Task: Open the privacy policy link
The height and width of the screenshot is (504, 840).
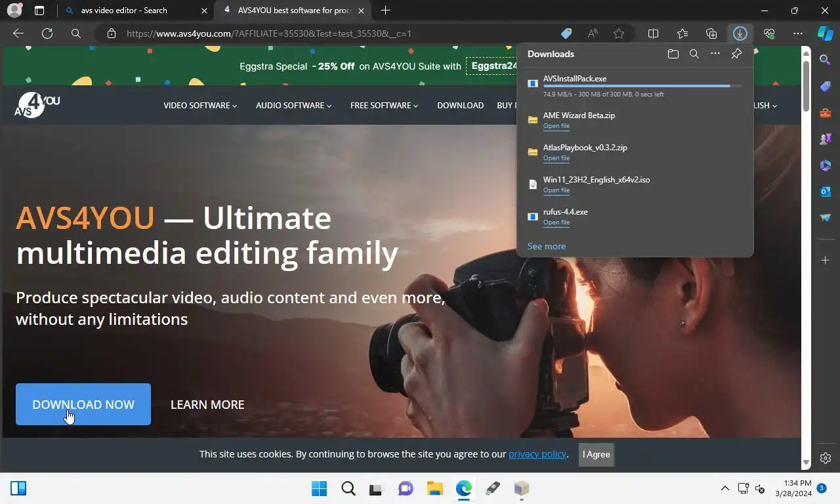Action: 537,454
